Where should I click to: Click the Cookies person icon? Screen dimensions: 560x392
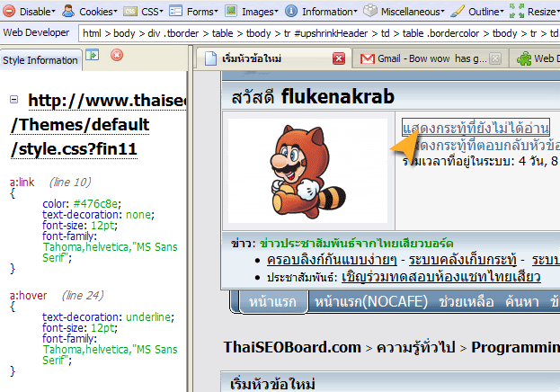tap(68, 11)
